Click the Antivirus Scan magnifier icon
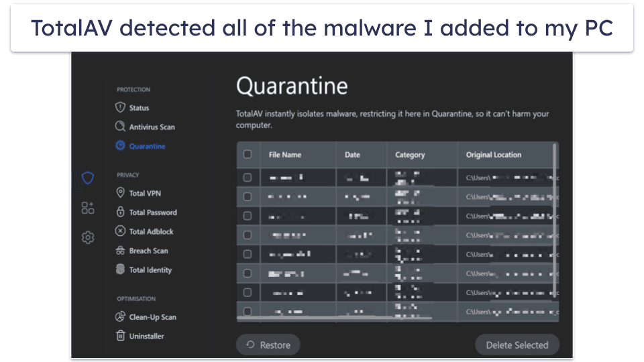 (120, 127)
